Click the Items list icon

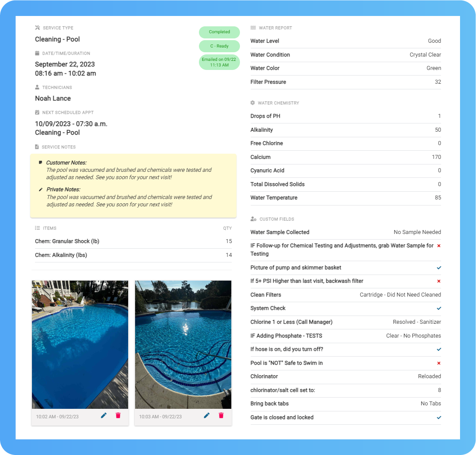[37, 228]
